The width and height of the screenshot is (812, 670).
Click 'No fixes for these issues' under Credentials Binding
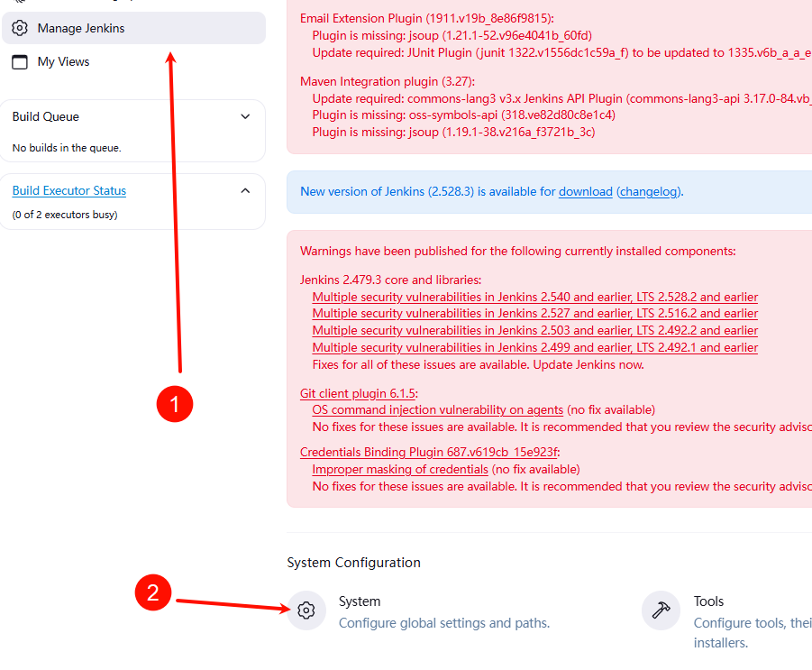(x=561, y=487)
